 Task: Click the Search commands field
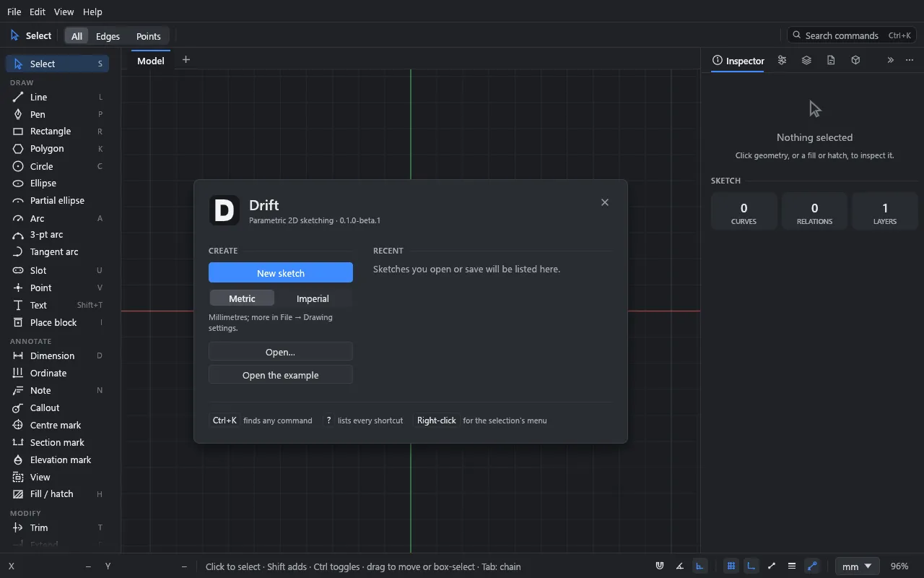coord(852,35)
